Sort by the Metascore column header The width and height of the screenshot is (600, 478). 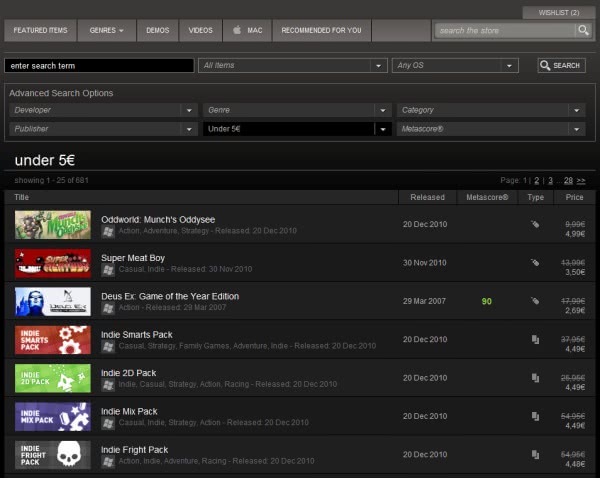click(487, 197)
